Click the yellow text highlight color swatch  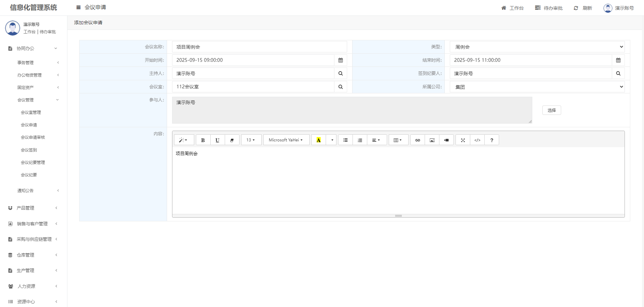(x=319, y=140)
